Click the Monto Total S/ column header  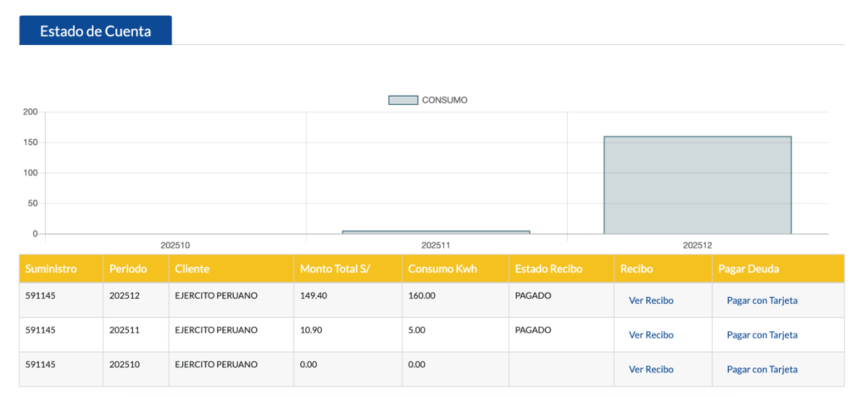(x=336, y=269)
